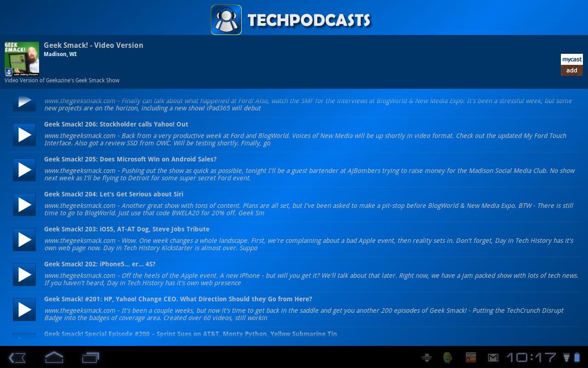Add show to mycast with add button
The height and width of the screenshot is (368, 588).
pyautogui.click(x=571, y=65)
